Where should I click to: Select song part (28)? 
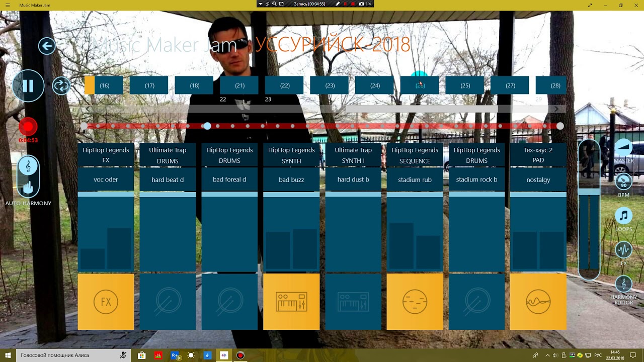coord(551,85)
